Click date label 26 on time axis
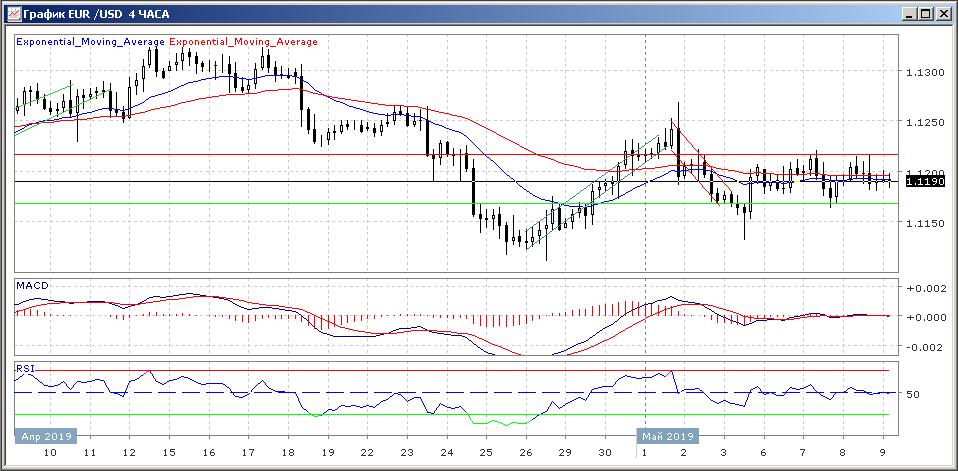This screenshot has width=958, height=471. pyautogui.click(x=525, y=453)
